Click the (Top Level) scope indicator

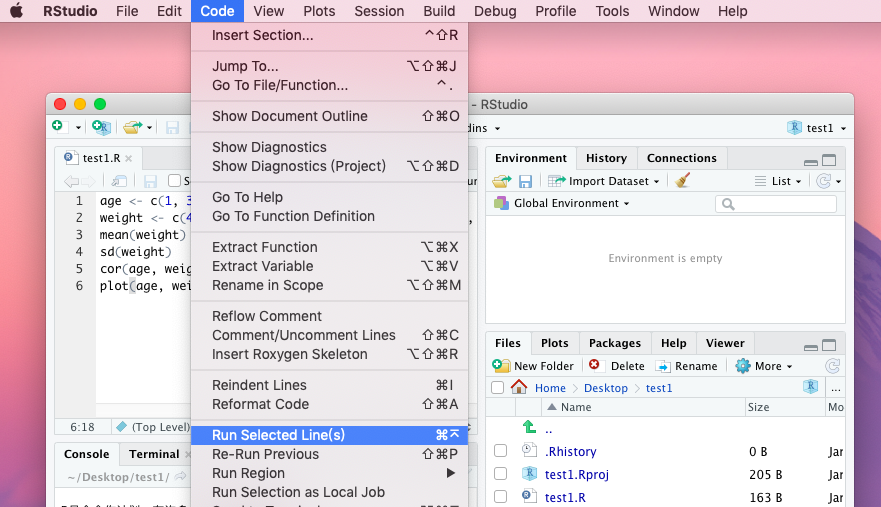(x=154, y=427)
